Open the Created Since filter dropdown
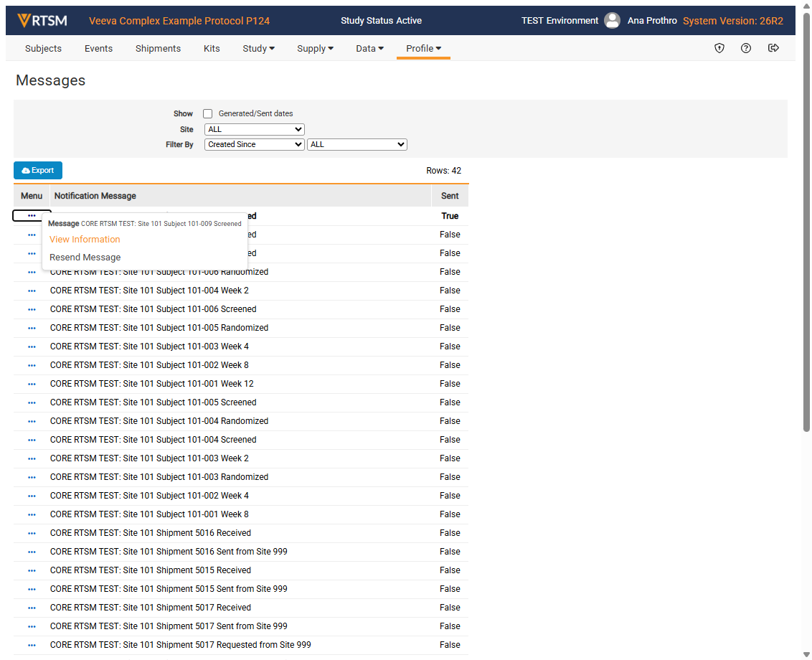This screenshot has width=812, height=660. tap(254, 144)
